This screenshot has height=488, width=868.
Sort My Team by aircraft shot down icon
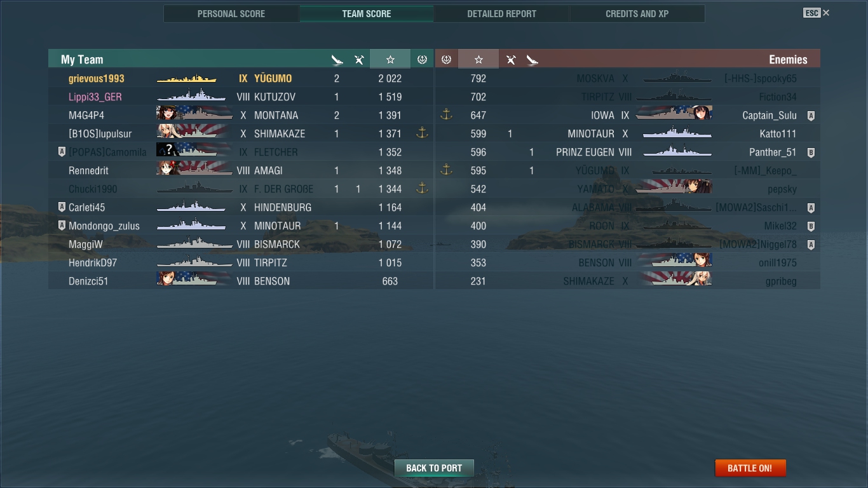tap(359, 60)
